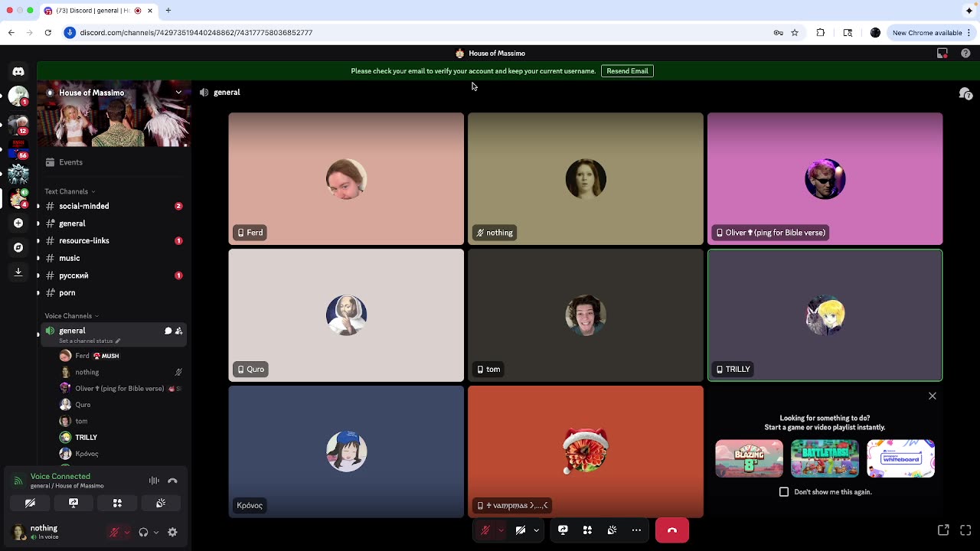Bookmark this page with the star icon

795,33
